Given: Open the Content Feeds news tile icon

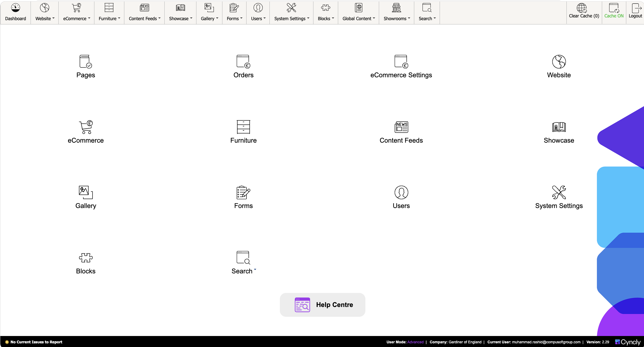Looking at the screenshot, I should (401, 127).
